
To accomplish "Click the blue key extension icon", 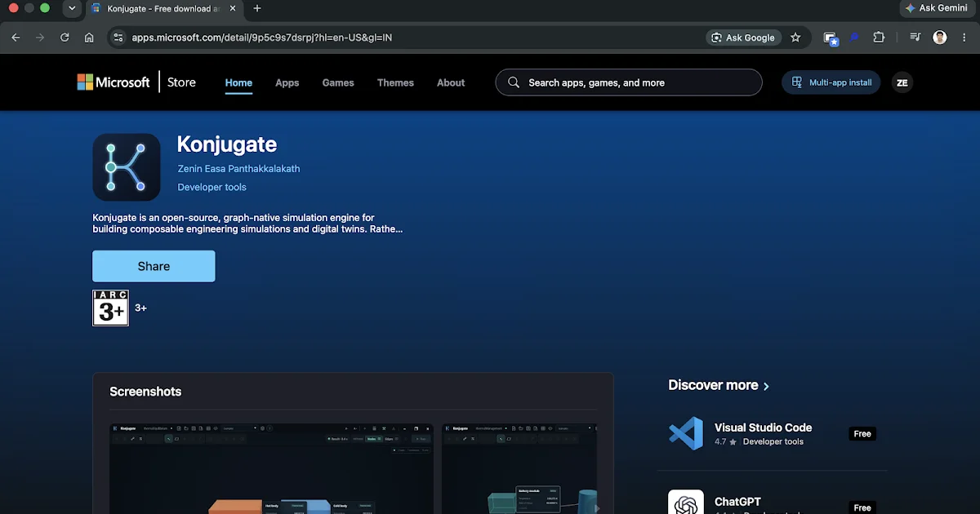I will pos(854,38).
